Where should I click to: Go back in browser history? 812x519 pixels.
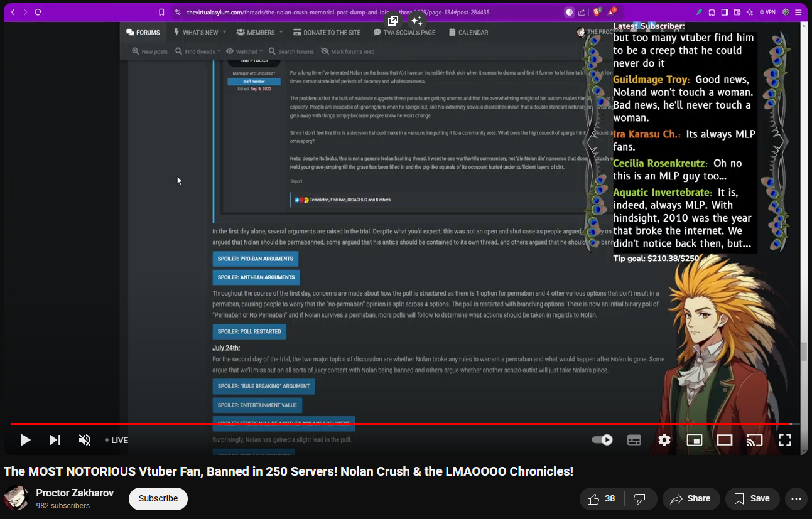(13, 12)
